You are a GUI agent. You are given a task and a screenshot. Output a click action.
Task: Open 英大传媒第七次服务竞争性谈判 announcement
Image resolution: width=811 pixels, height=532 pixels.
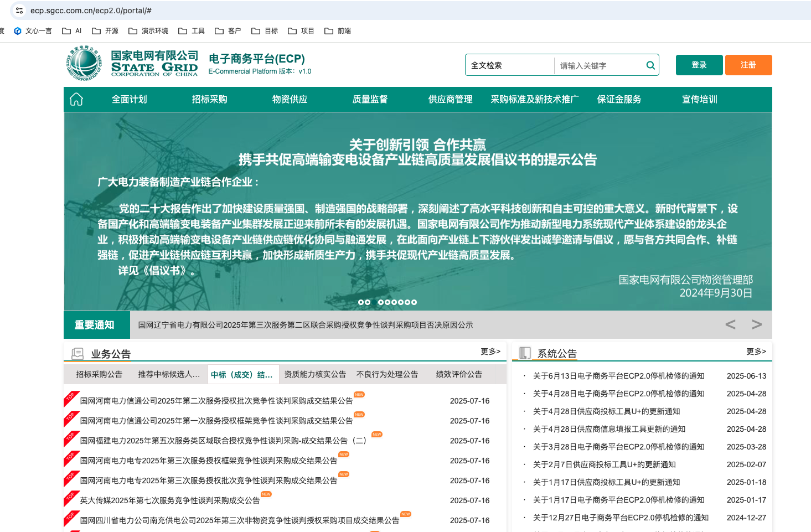[x=170, y=500]
